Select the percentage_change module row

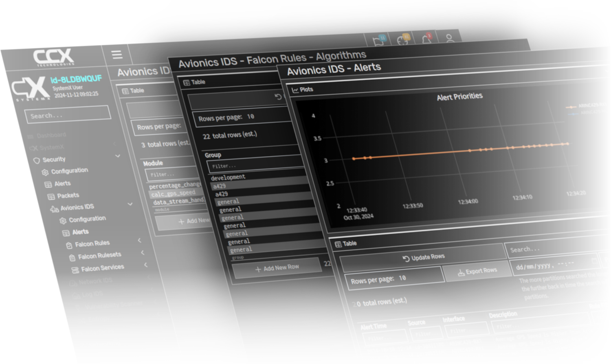point(175,185)
